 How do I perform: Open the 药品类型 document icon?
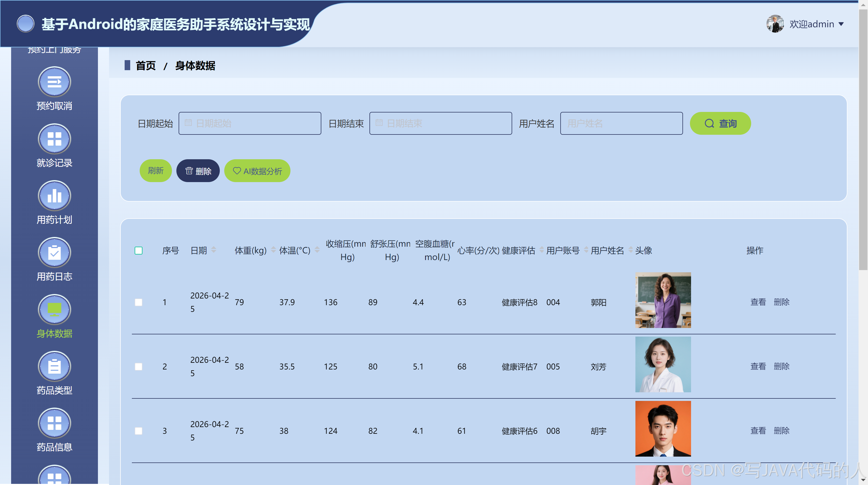coord(54,366)
